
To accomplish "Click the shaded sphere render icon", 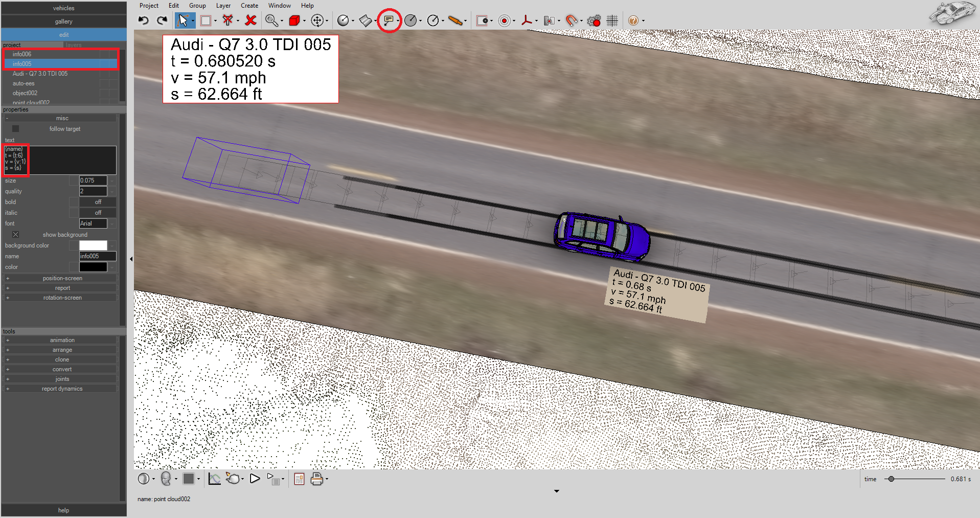I will pyautogui.click(x=144, y=479).
